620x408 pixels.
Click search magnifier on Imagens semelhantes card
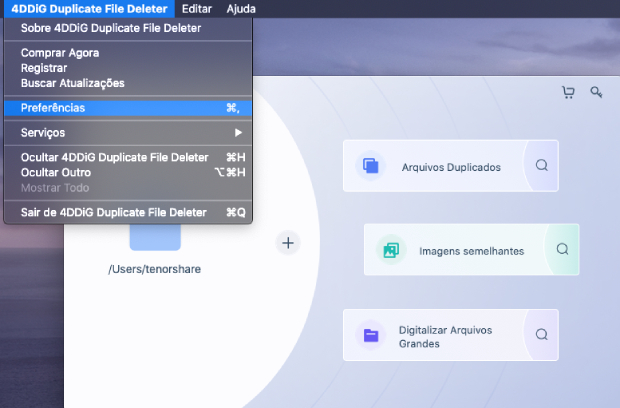(562, 250)
